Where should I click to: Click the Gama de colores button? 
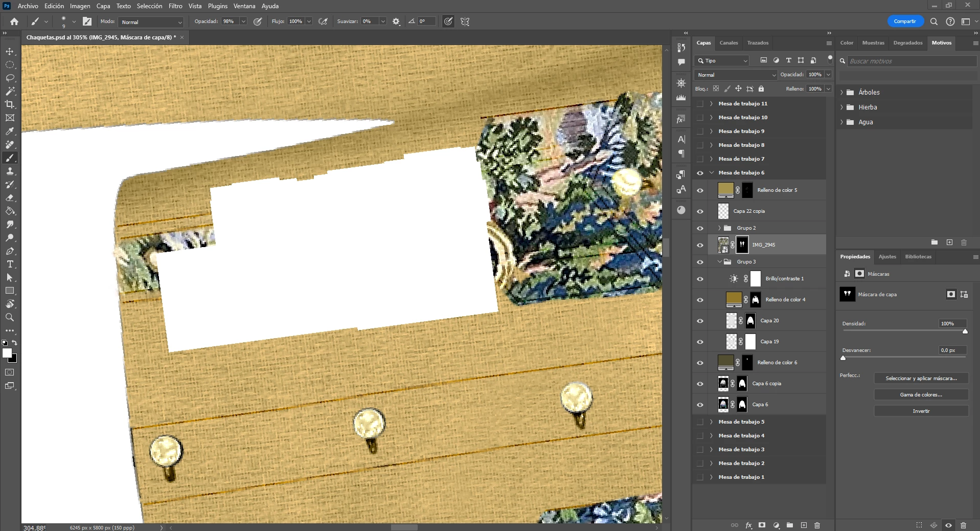pyautogui.click(x=921, y=395)
